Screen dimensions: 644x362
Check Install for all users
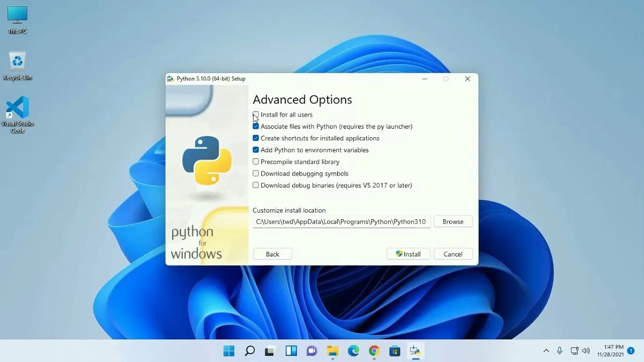[256, 115]
